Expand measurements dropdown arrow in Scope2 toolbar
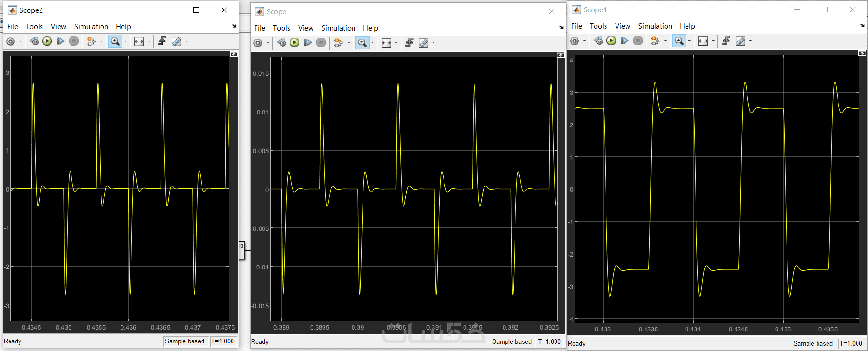 [x=186, y=41]
